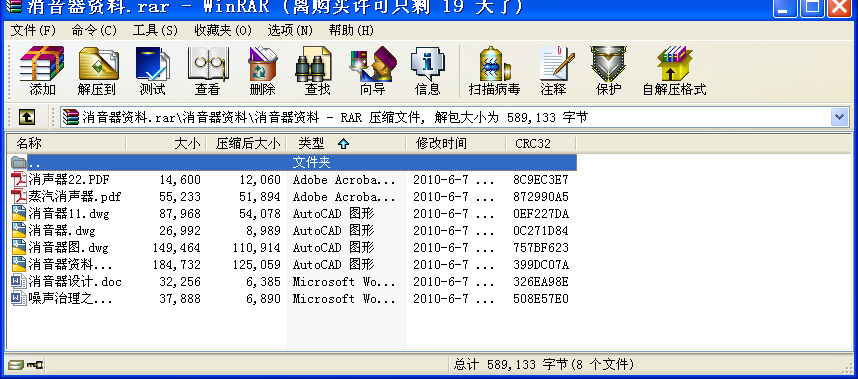Open the 注释 (Comment) tool
The height and width of the screenshot is (379, 858).
coord(554,71)
